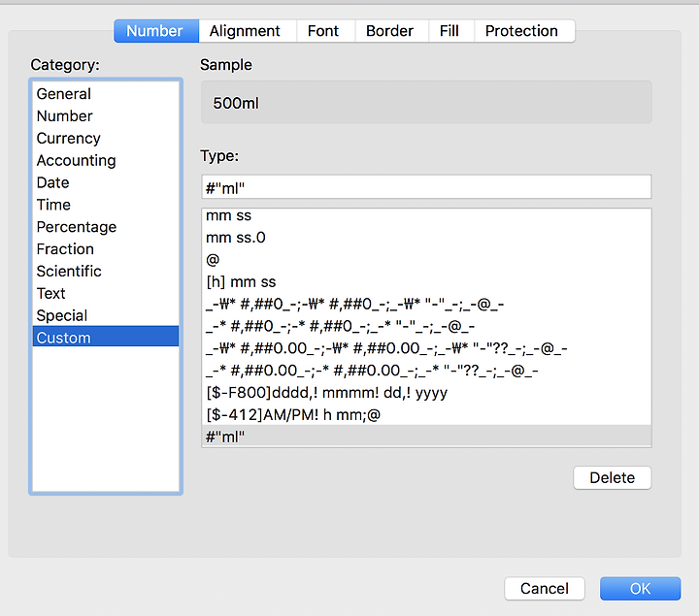699x616 pixels.
Task: Select the Fill tab
Action: [x=451, y=31]
